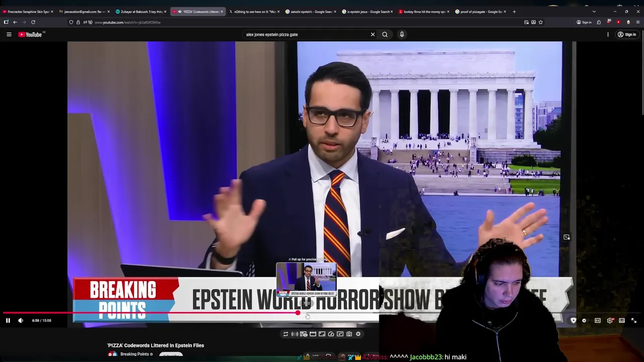Viewport: 644px width, 362px height.
Task: Go back with the browser back arrow
Action: click(x=15, y=22)
